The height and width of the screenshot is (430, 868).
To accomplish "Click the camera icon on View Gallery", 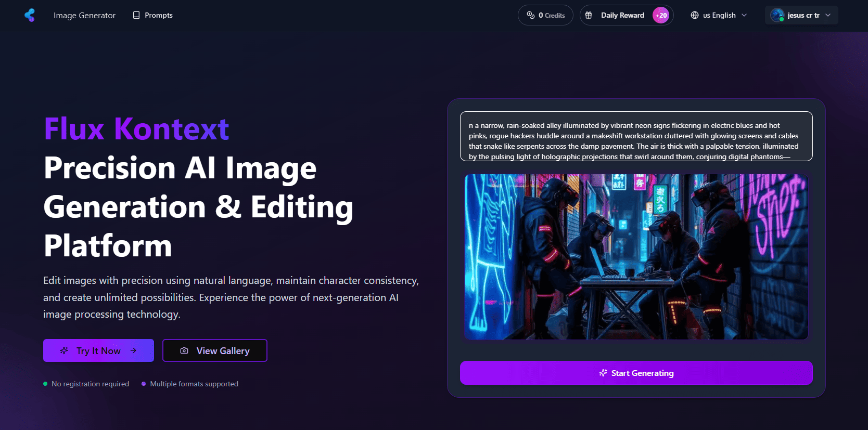I will (184, 351).
